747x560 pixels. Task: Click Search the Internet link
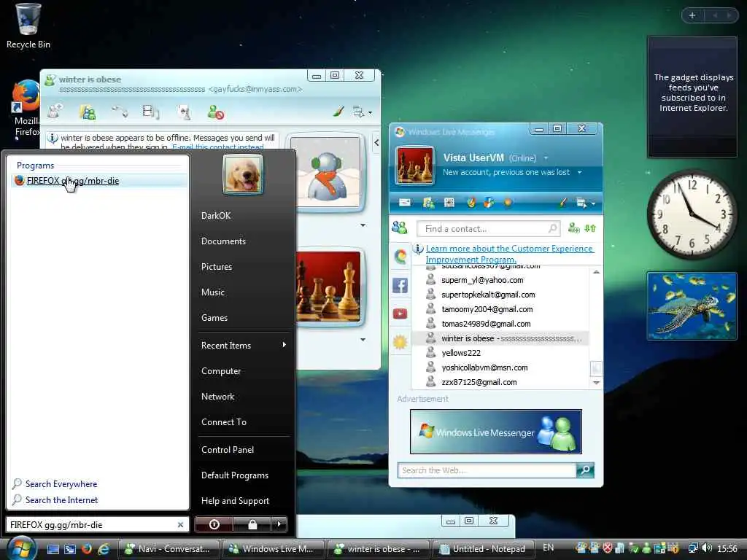[x=61, y=500]
